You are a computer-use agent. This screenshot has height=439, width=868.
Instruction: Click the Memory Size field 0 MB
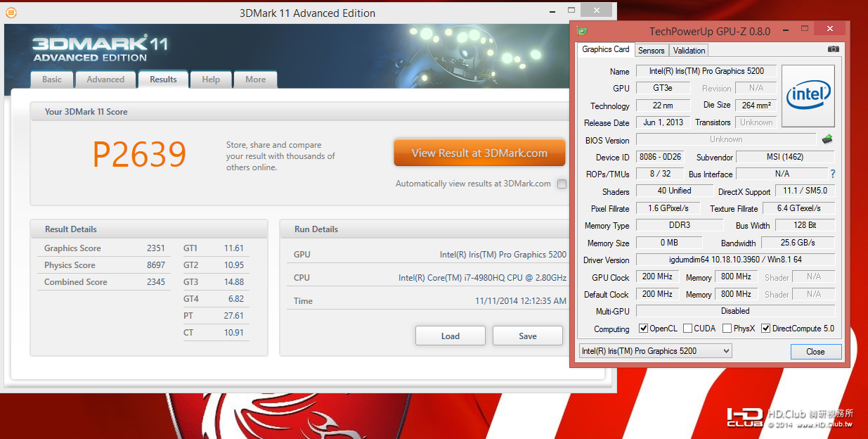pos(668,243)
